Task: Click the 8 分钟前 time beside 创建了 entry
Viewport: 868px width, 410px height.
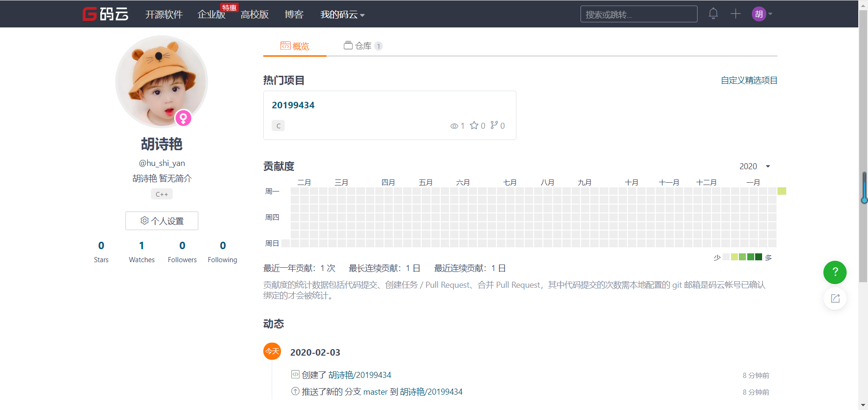Action: (756, 375)
